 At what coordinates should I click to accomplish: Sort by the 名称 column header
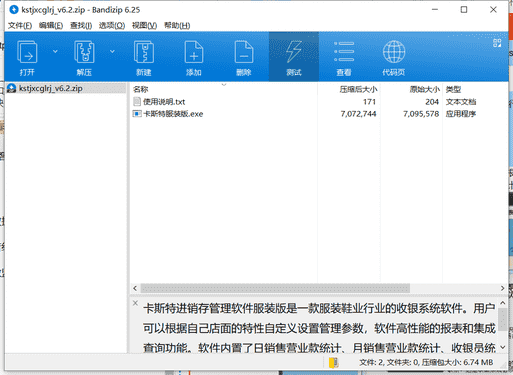[140, 89]
